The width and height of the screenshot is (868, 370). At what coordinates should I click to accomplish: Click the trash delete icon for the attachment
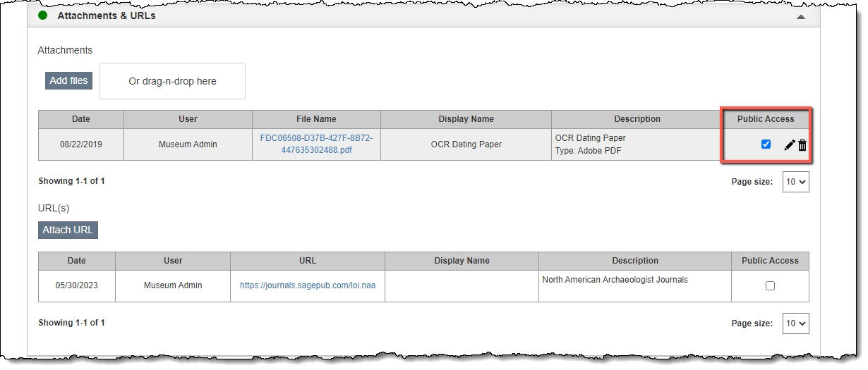802,145
